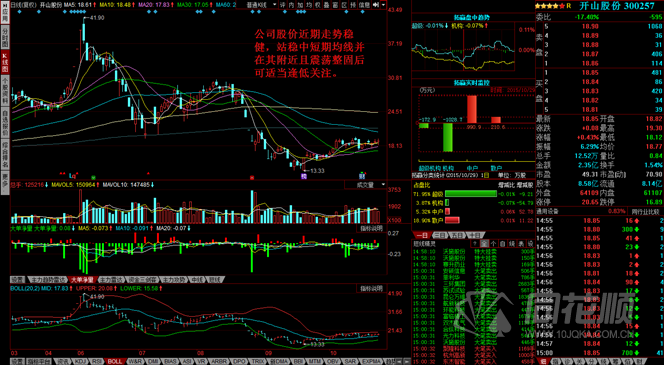Click the 指标说明 button above the BOLL chart
This screenshot has height=366, width=664.
point(372,289)
